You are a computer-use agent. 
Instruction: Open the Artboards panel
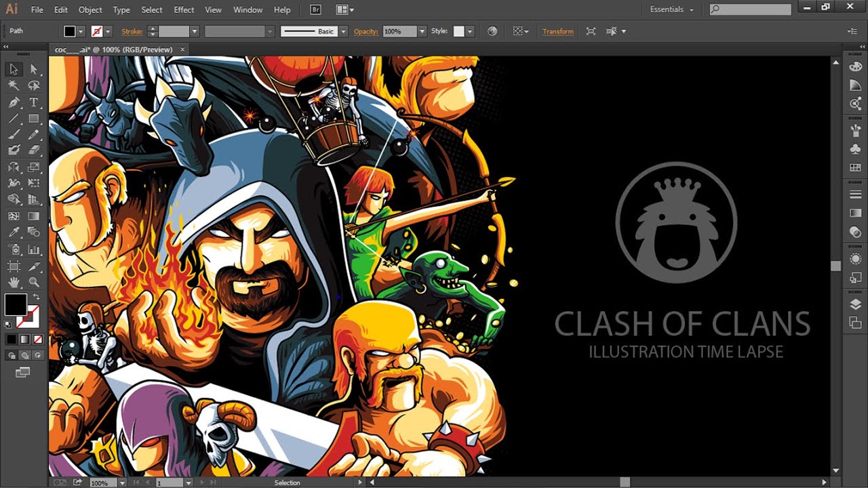coord(855,323)
